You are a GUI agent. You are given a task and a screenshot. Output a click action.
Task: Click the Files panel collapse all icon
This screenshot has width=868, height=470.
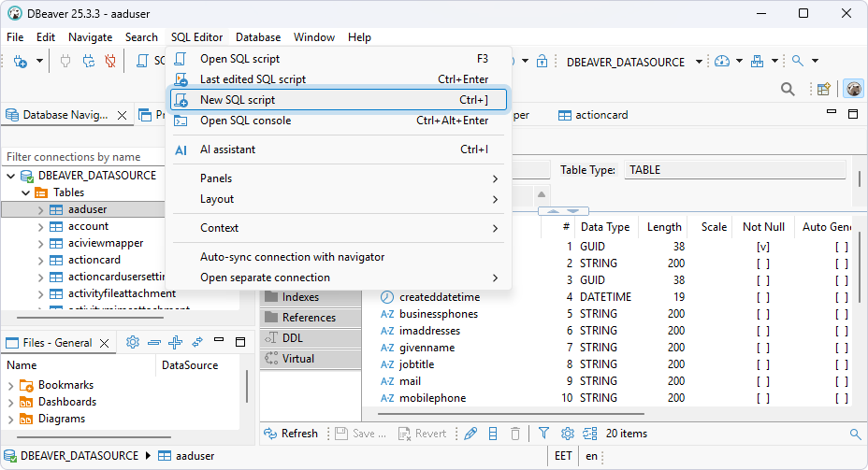pyautogui.click(x=154, y=343)
